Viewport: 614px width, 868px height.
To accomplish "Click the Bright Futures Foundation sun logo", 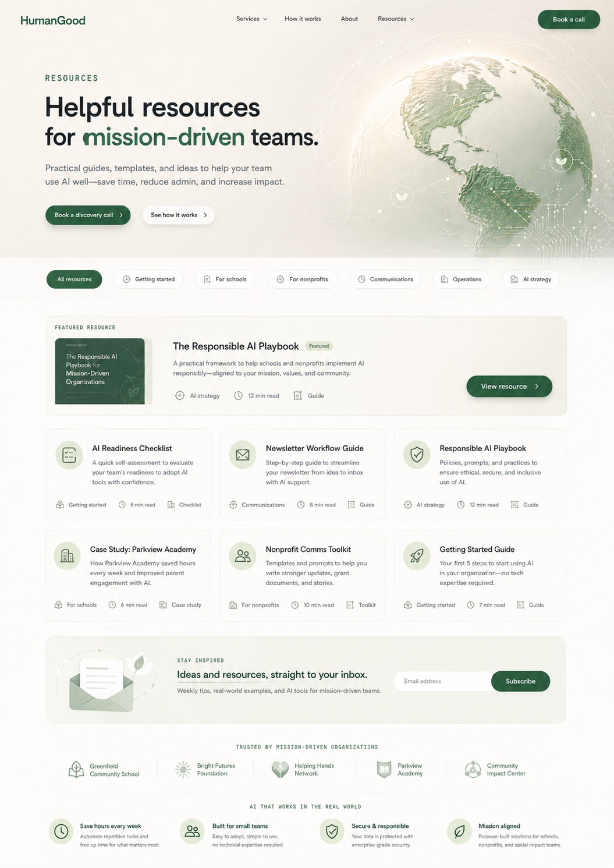I will point(182,768).
